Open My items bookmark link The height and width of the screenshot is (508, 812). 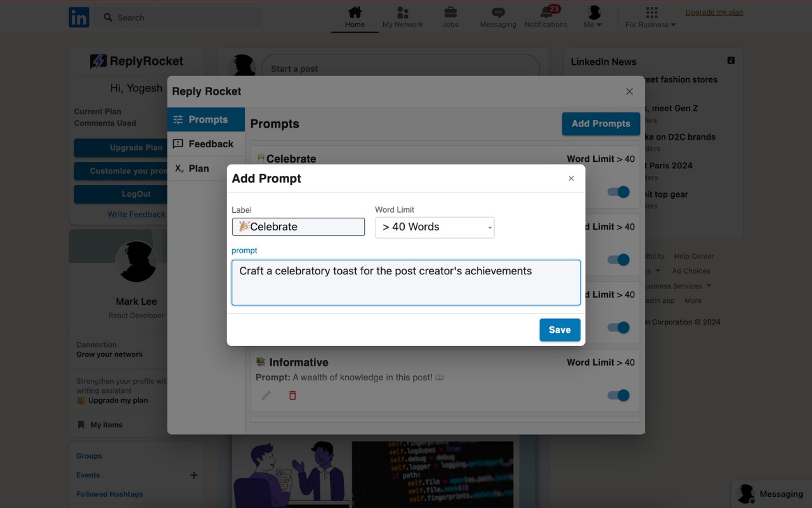[100, 425]
